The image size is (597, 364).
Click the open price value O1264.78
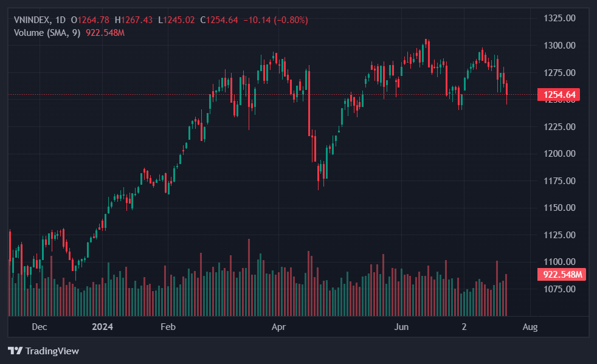91,20
